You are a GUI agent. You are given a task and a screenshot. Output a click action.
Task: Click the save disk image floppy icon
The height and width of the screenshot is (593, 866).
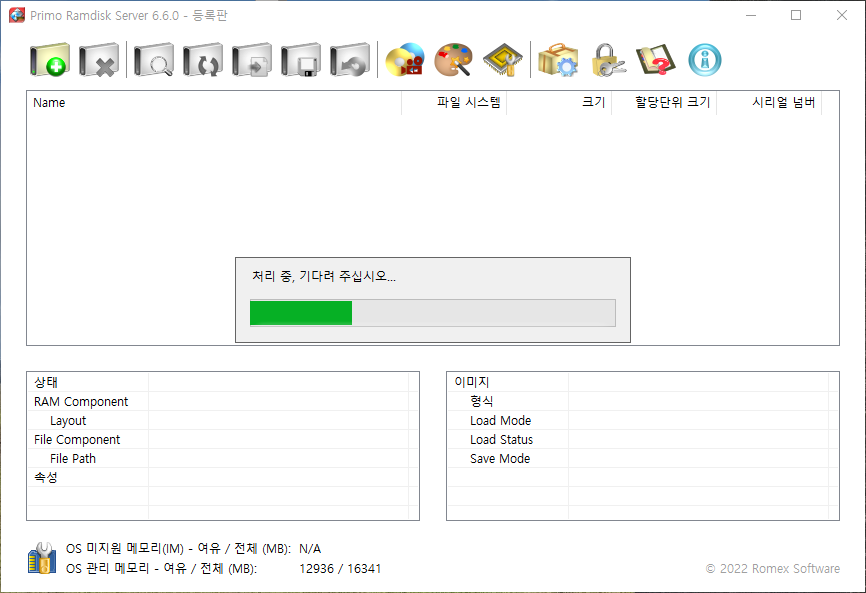301,60
